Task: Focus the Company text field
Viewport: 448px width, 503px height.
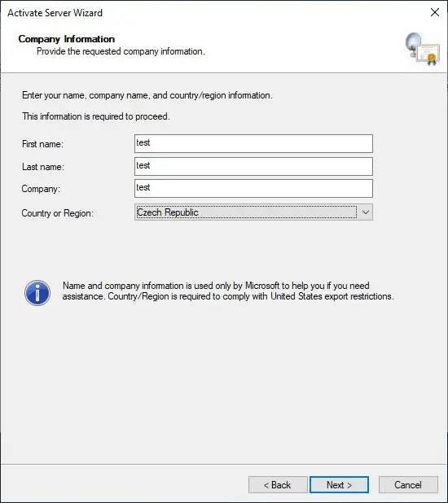Action: tap(253, 188)
